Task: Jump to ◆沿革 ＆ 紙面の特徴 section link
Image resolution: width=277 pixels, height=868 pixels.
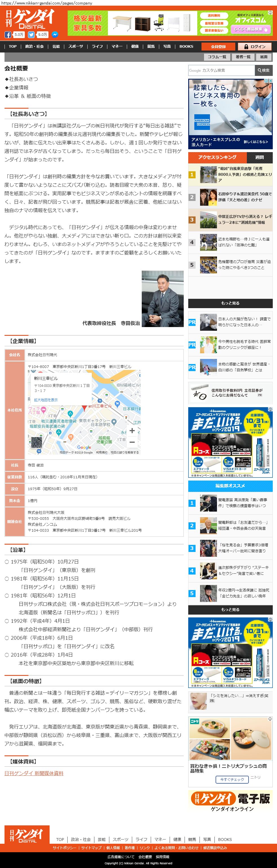Action: point(28,96)
